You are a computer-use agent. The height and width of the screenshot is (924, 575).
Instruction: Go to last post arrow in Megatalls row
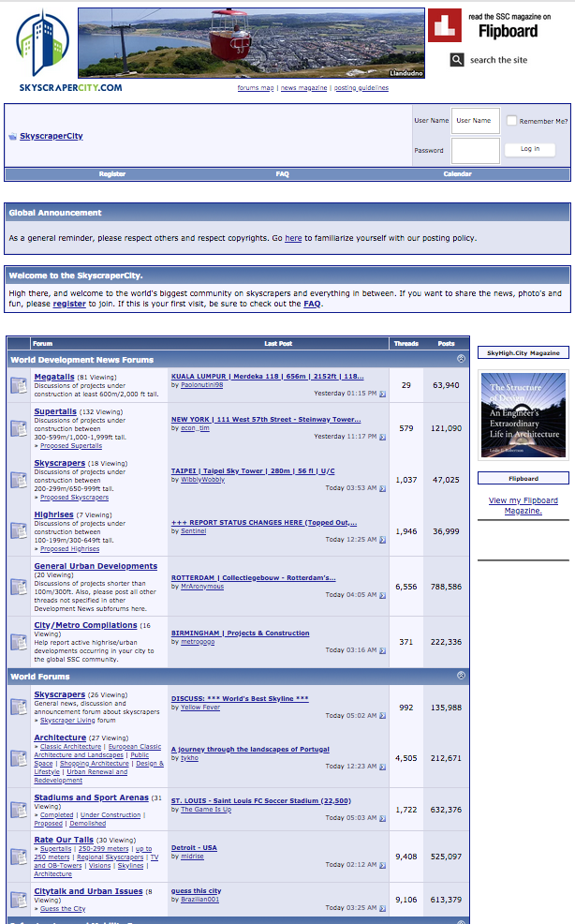382,394
